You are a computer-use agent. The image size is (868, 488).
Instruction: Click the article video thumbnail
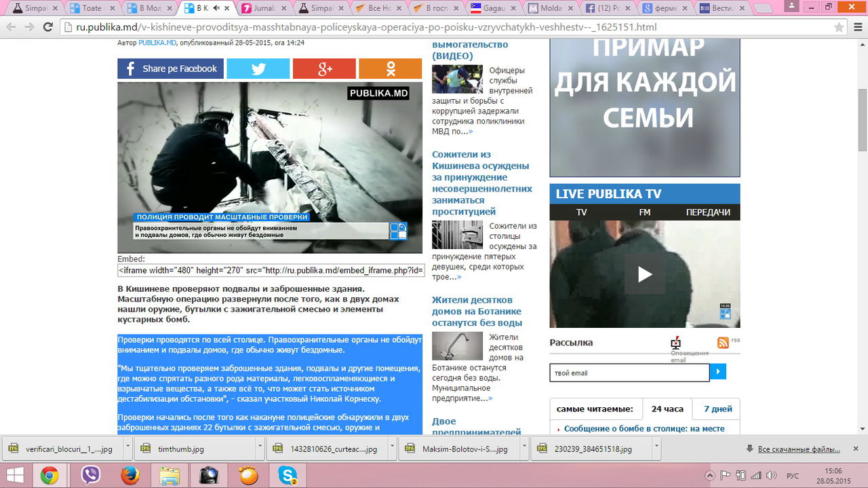coord(270,168)
